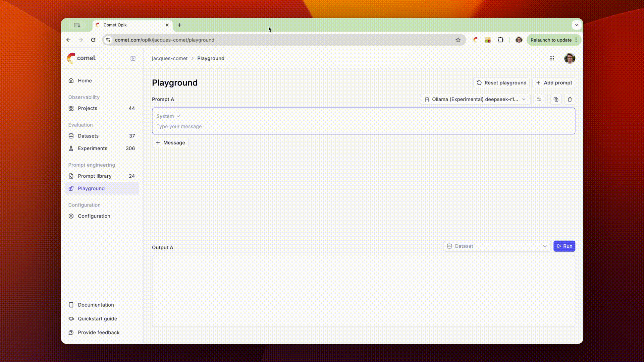Open the Dataset dropdown
The image size is (644, 362).
pos(497,246)
